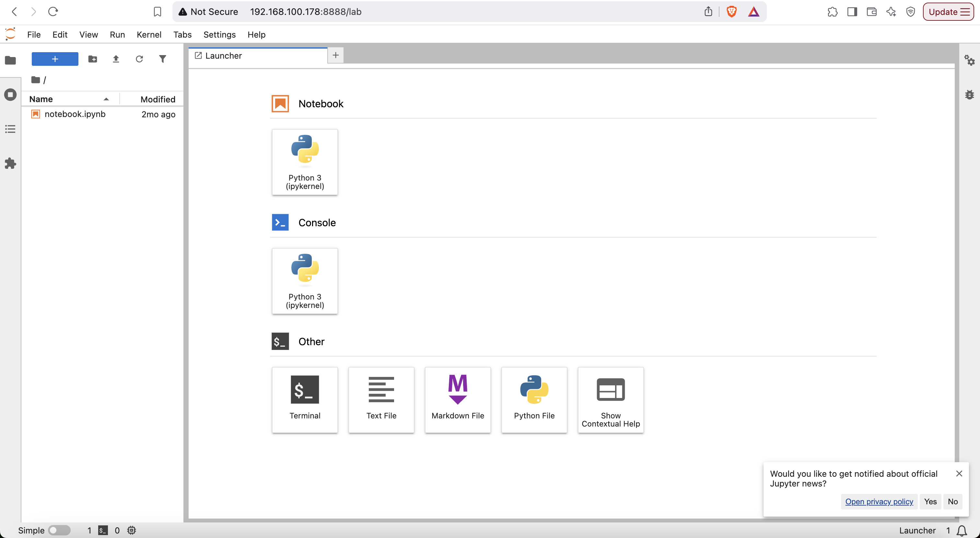This screenshot has height=538, width=980.
Task: Refresh the file browser list
Action: (139, 59)
